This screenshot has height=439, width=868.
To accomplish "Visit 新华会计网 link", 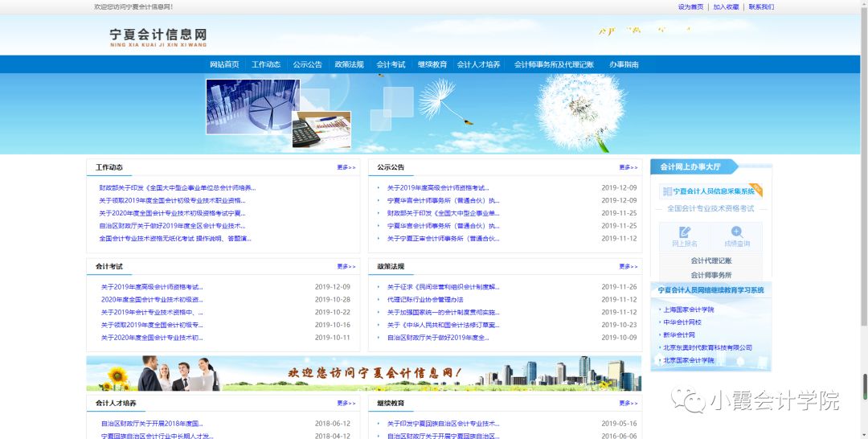I will pyautogui.click(x=678, y=335).
